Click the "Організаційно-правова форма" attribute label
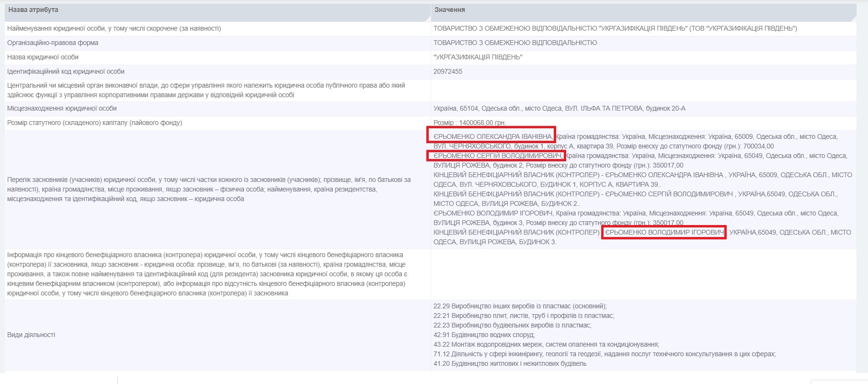 click(53, 43)
